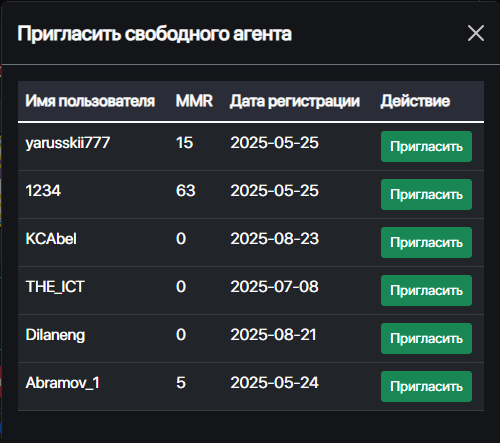Click MMR value 63
Screen dimensions: 500x443
tap(186, 191)
